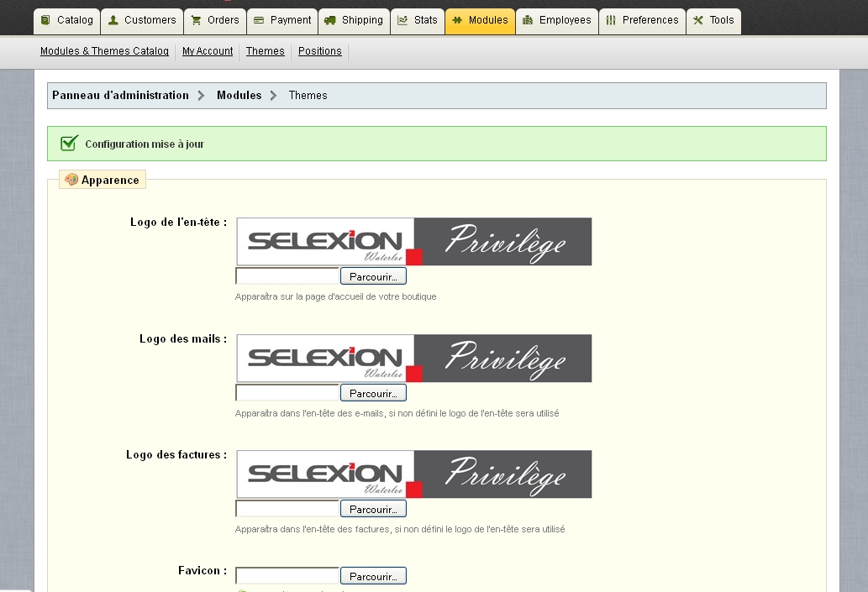Click the Apparence palette icon

[71, 179]
